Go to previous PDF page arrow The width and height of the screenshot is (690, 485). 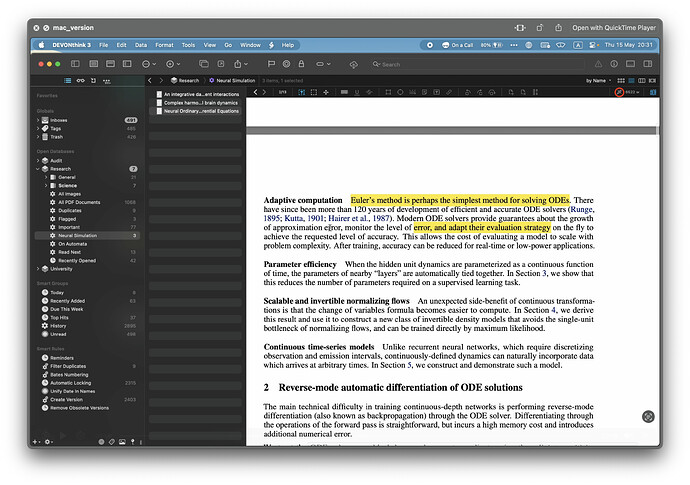click(255, 92)
